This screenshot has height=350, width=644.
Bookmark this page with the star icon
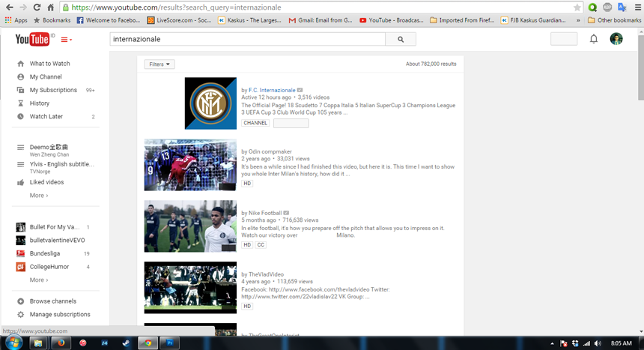[577, 7]
